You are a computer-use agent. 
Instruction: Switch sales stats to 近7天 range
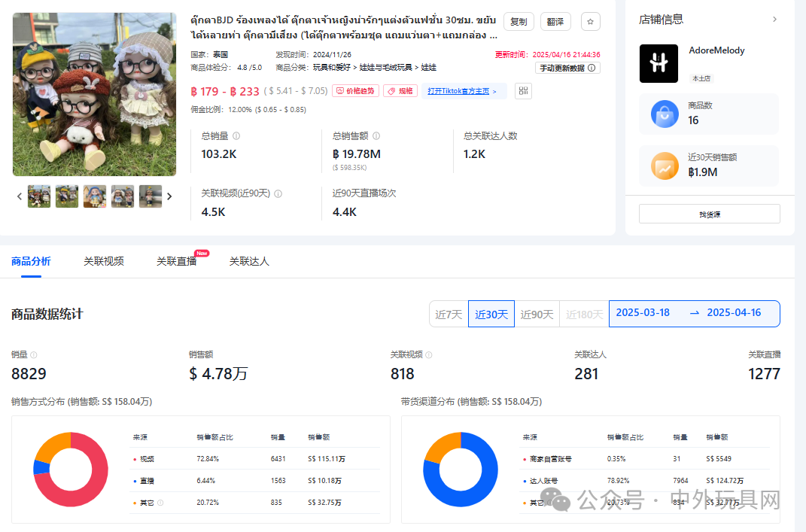pos(448,314)
